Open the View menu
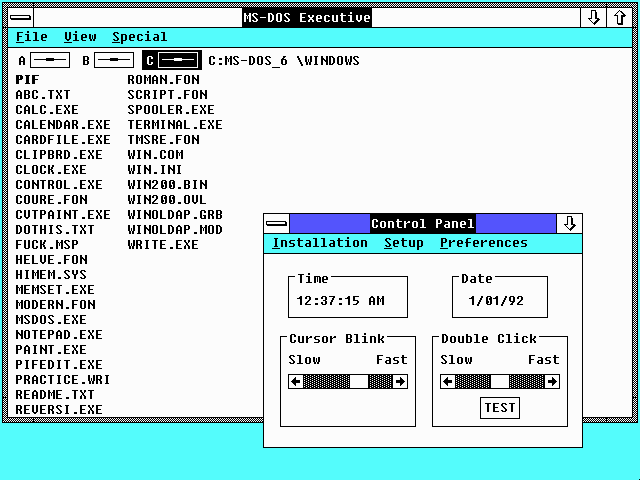 point(80,37)
